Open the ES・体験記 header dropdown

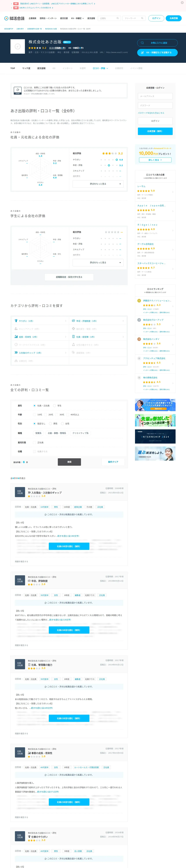(x=77, y=18)
